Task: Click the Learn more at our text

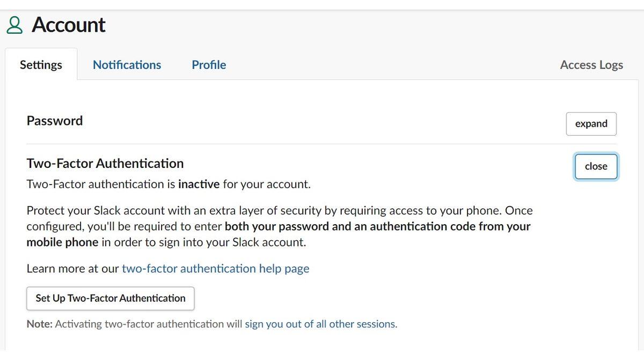Action: point(72,269)
